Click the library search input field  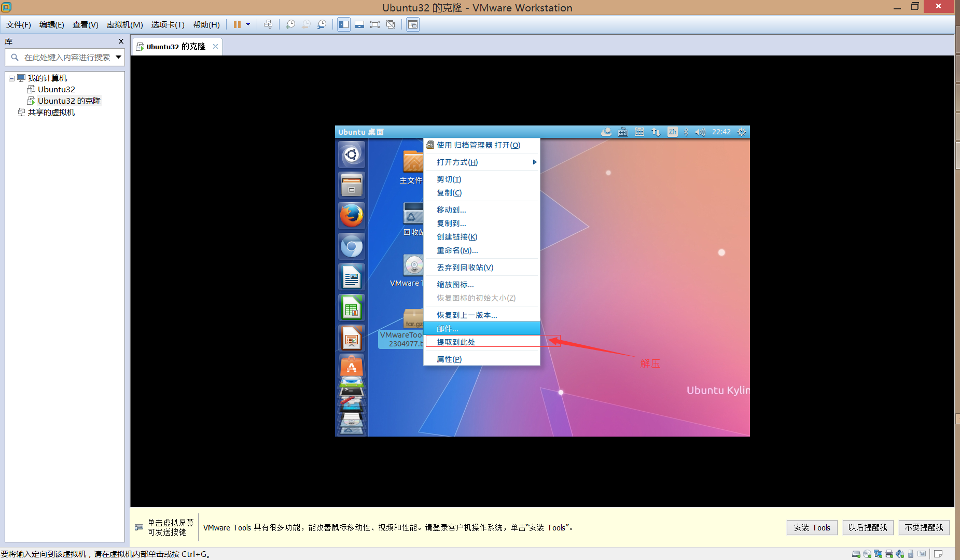64,57
